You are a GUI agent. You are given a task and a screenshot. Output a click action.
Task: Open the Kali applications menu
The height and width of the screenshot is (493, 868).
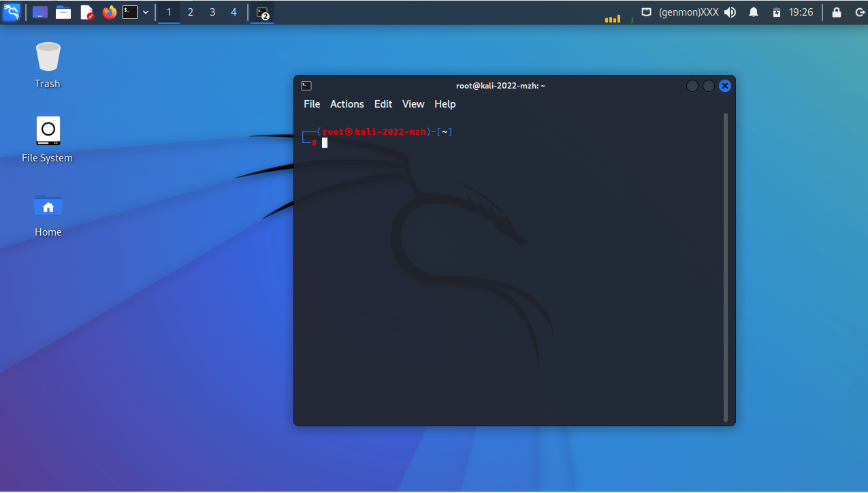(12, 12)
